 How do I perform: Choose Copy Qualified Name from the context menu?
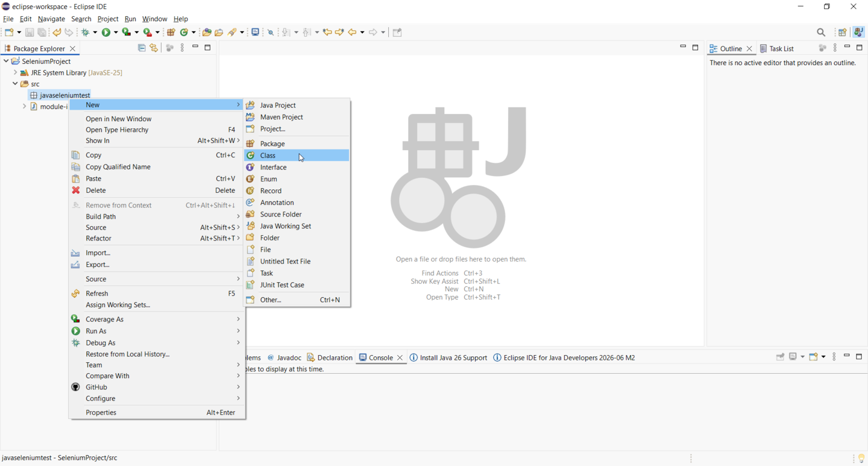coord(157,167)
